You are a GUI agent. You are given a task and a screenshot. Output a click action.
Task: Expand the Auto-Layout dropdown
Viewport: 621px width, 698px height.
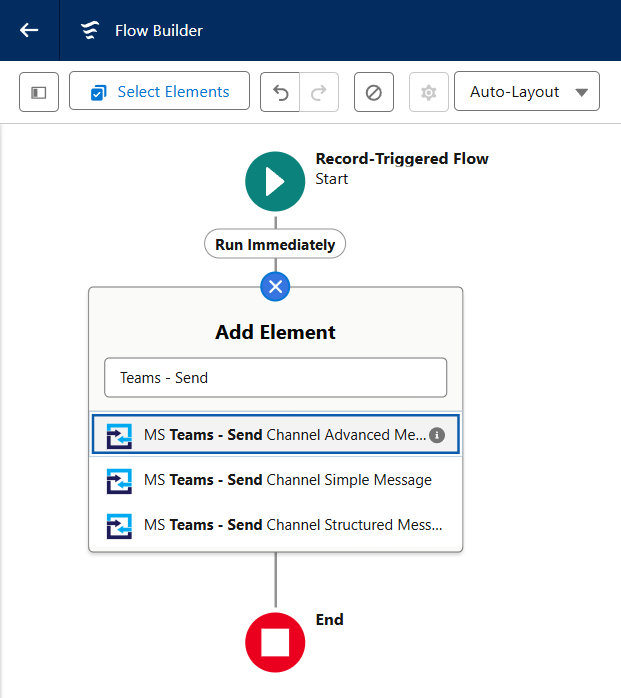tap(527, 91)
